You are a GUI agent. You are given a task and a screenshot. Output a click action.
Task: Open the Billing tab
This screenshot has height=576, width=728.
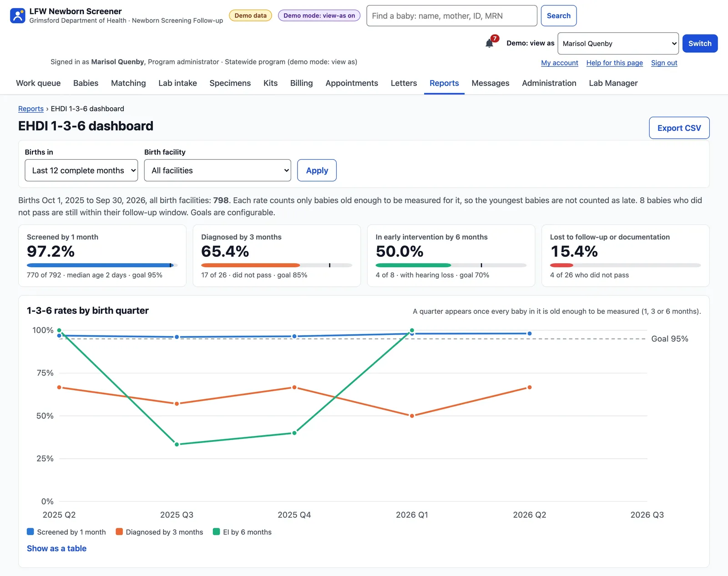(x=302, y=83)
